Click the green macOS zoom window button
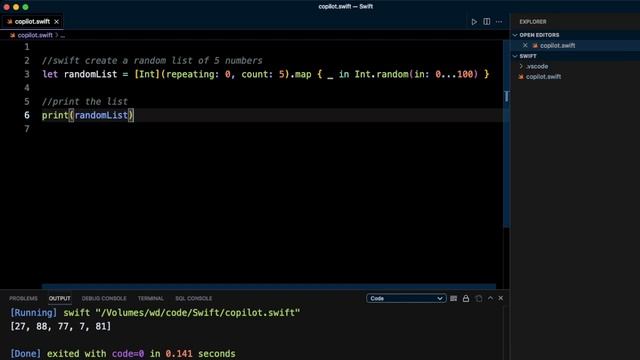 (x=25, y=7)
